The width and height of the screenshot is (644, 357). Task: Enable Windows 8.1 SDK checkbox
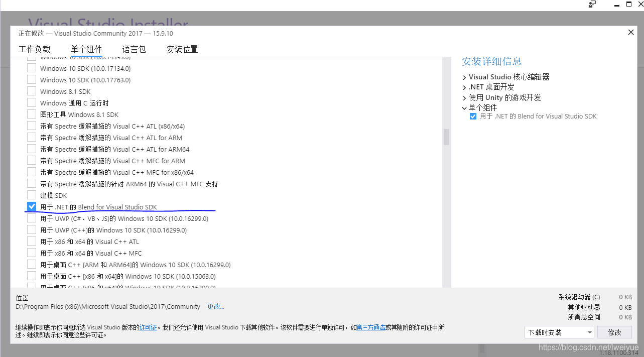click(32, 91)
